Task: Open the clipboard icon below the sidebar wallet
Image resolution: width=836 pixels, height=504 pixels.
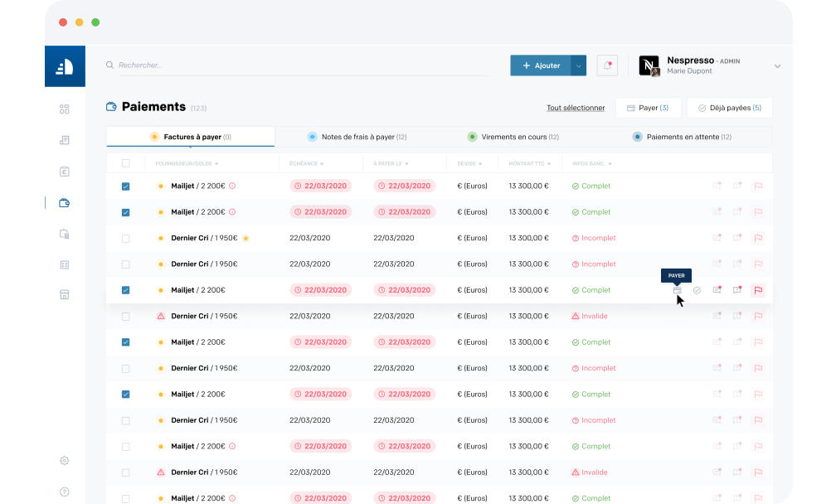Action: 65,234
